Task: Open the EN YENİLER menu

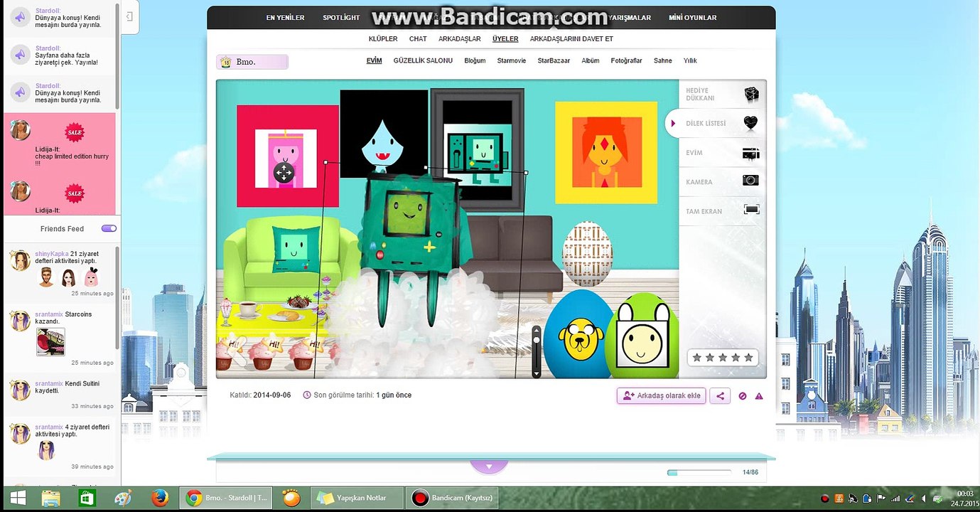Action: 285,18
